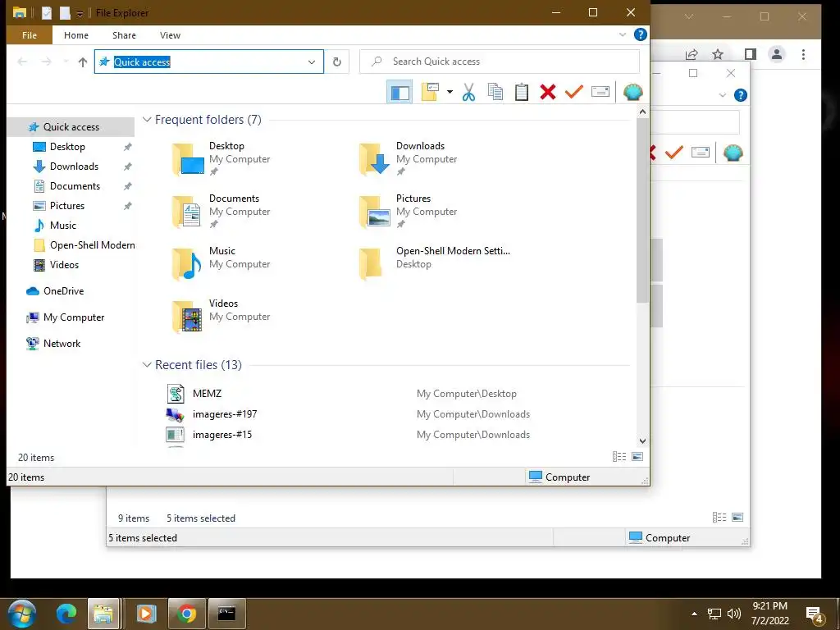Screen dimensions: 840x630
Task: Select My Computer in navigation pane
Action: tap(73, 317)
